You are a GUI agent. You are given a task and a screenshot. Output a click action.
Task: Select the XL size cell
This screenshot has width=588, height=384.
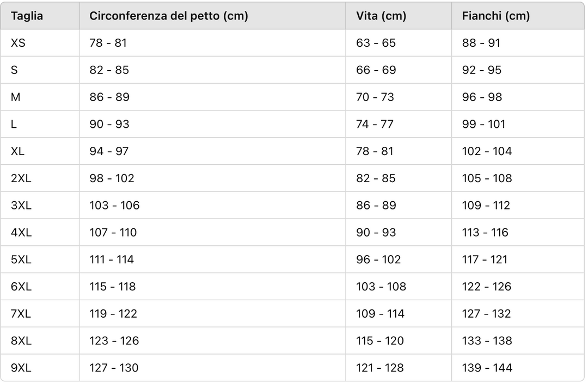pyautogui.click(x=17, y=151)
